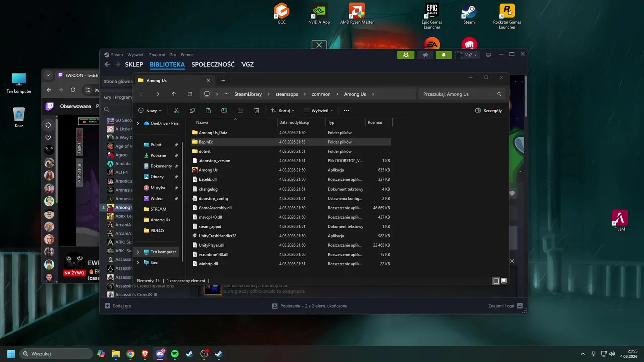
Task: Expand Ten komputer node in navigation pane
Action: (x=138, y=252)
